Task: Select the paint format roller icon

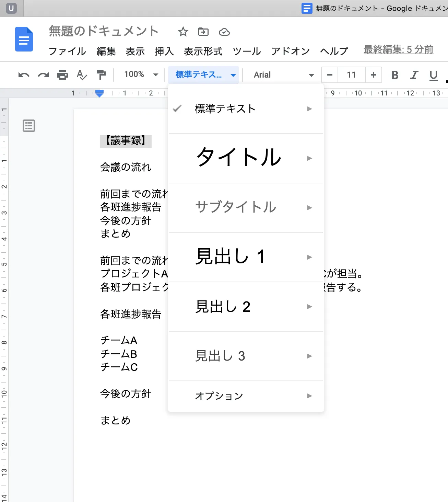Action: pos(101,75)
